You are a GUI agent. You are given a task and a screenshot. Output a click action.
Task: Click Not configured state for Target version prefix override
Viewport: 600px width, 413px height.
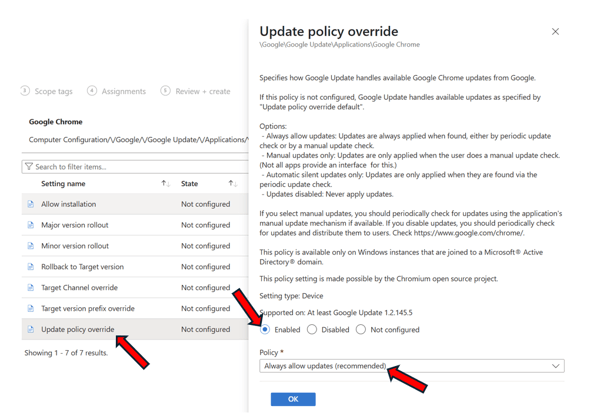pyautogui.click(x=205, y=309)
